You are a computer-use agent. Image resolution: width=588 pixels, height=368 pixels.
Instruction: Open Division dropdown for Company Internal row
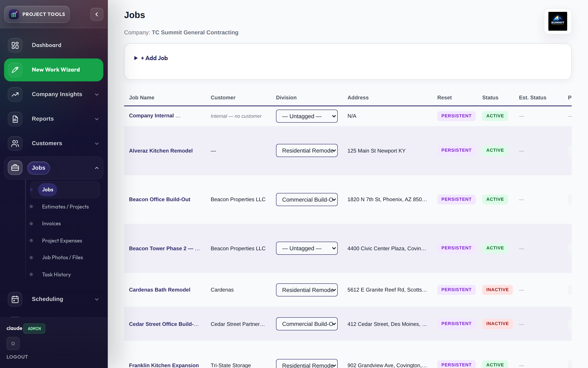[x=307, y=116]
